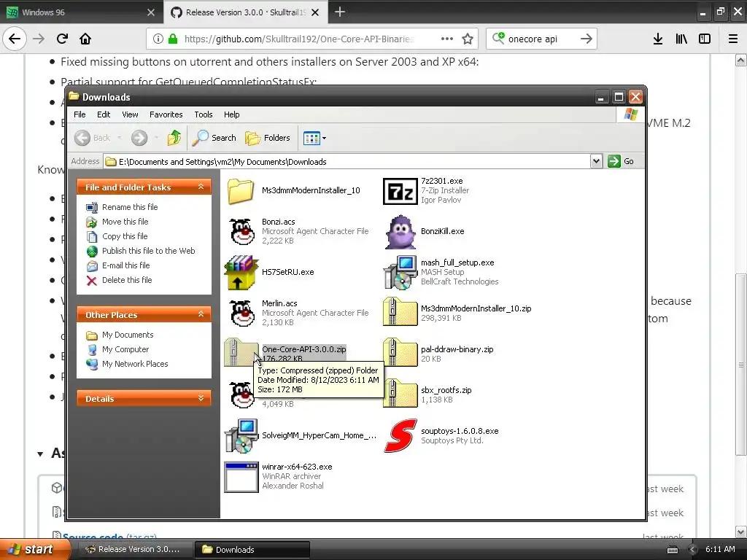Click Move this file
747x560 pixels.
(125, 222)
